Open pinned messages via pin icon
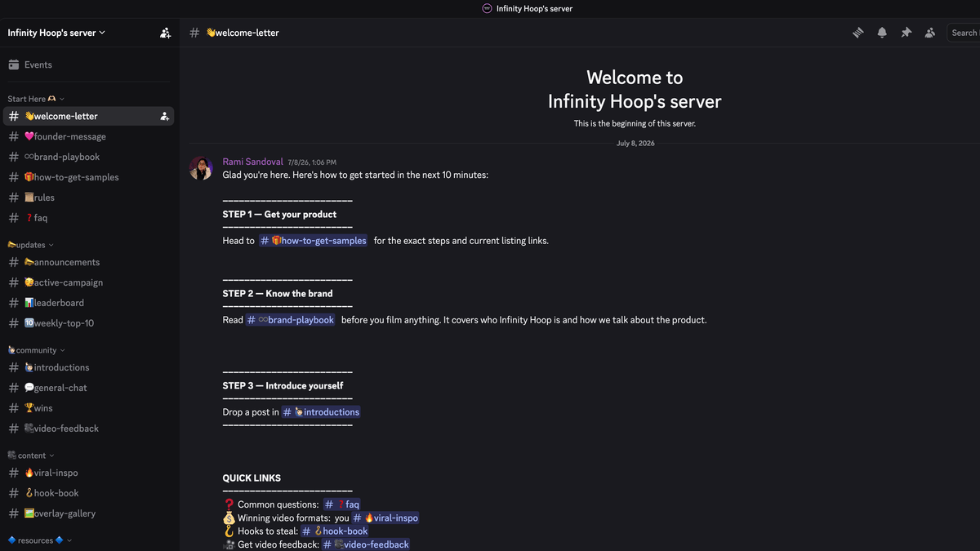The image size is (980, 551). pyautogui.click(x=906, y=33)
